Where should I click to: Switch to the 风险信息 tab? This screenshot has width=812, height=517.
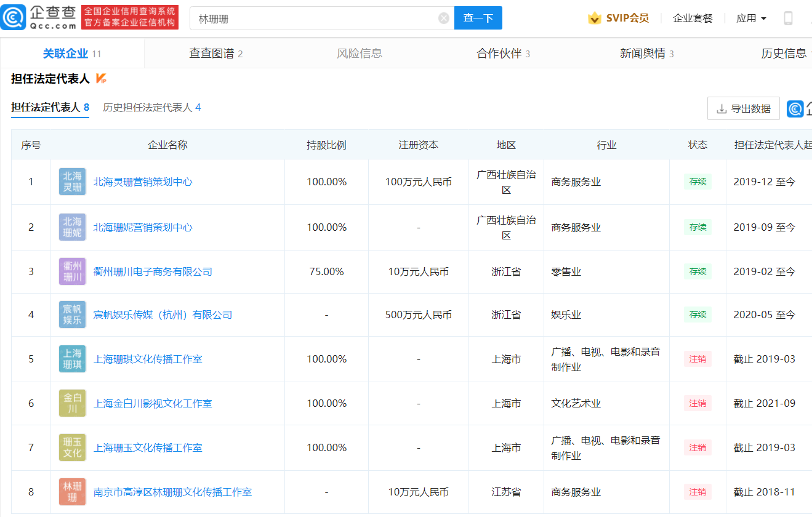click(360, 54)
